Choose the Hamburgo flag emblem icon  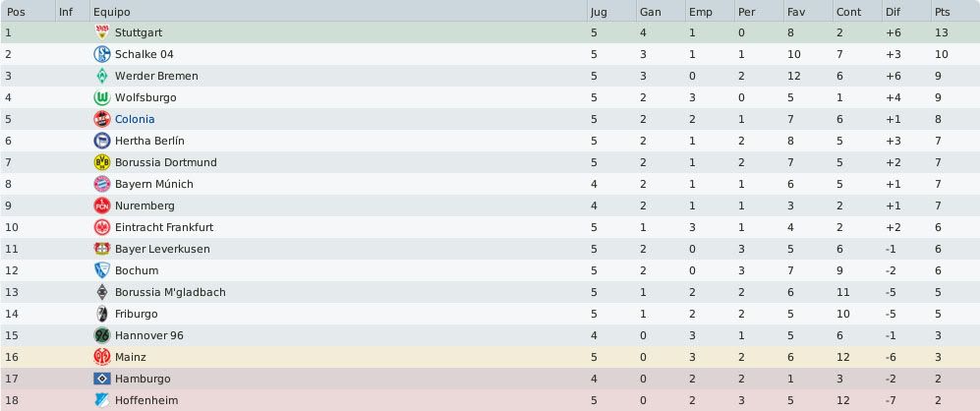pos(101,379)
